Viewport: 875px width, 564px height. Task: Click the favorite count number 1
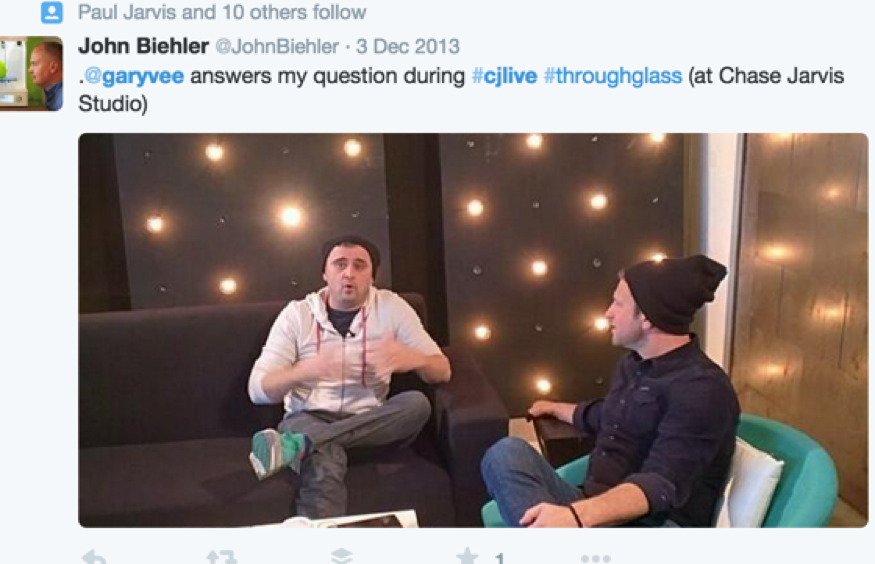coord(499,558)
